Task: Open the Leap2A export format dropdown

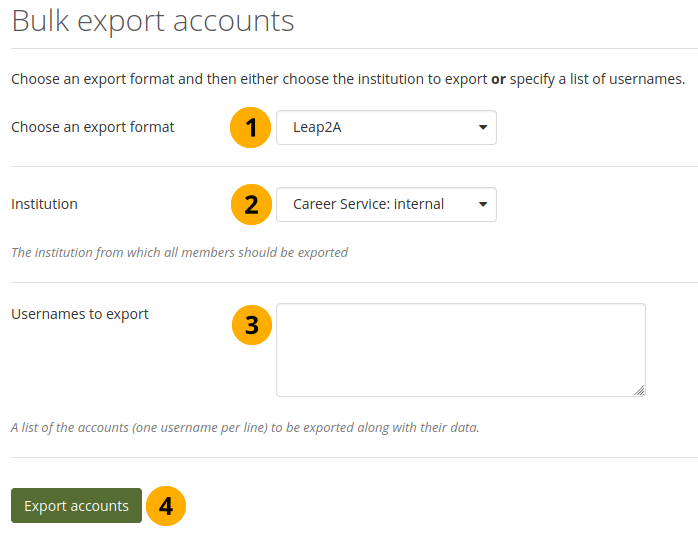Action: click(x=385, y=128)
